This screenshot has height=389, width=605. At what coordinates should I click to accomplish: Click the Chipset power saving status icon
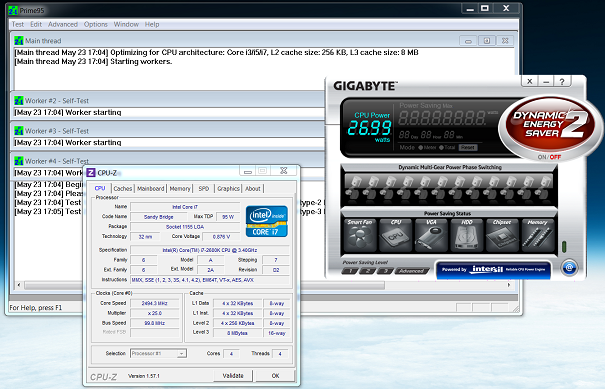(502, 236)
